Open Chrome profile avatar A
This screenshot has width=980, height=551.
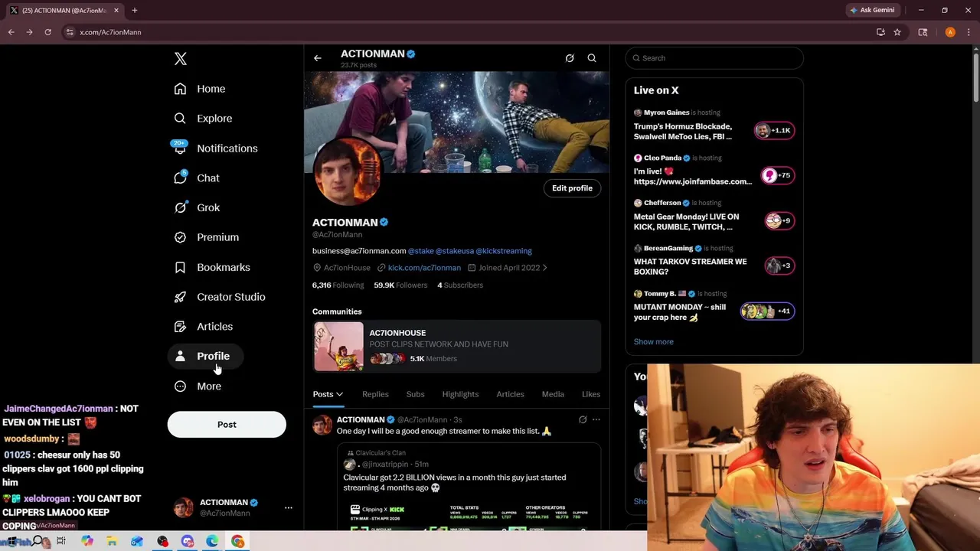pos(950,32)
